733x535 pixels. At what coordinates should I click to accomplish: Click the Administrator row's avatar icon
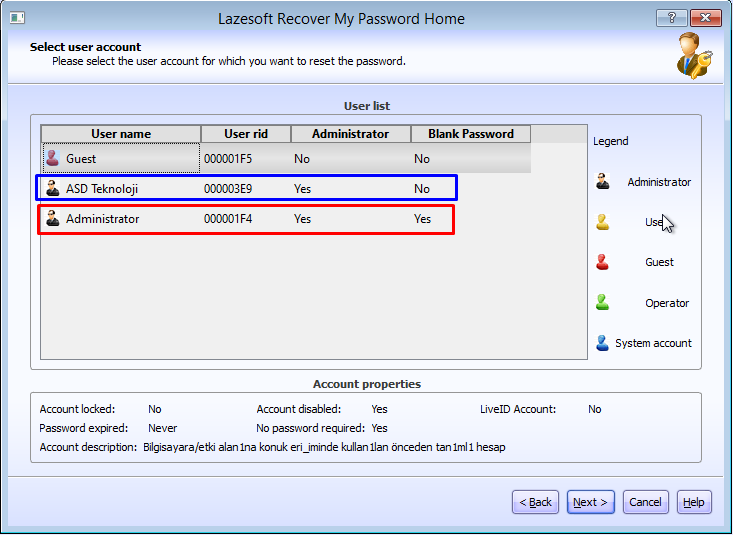[x=53, y=218]
